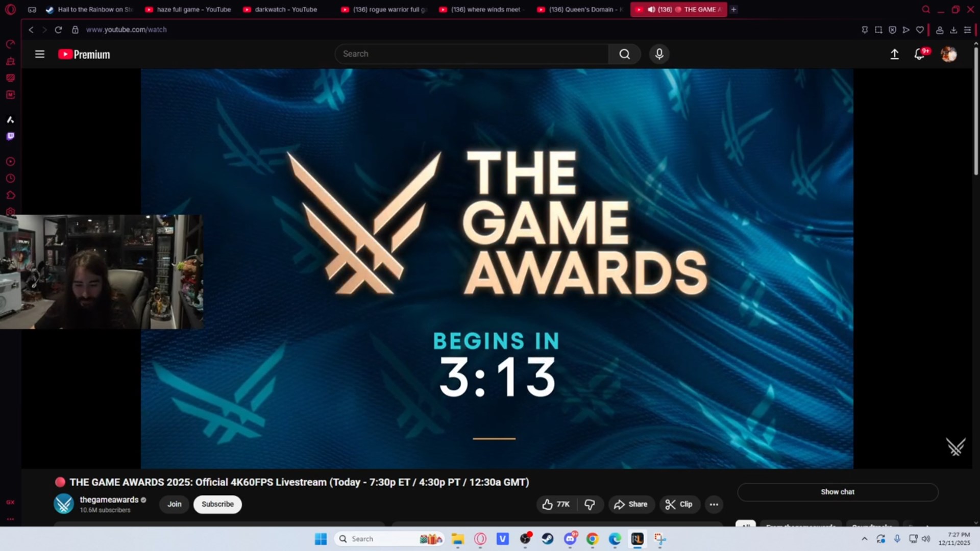
Task: Open Twitch in Opera sidebar
Action: (10, 136)
